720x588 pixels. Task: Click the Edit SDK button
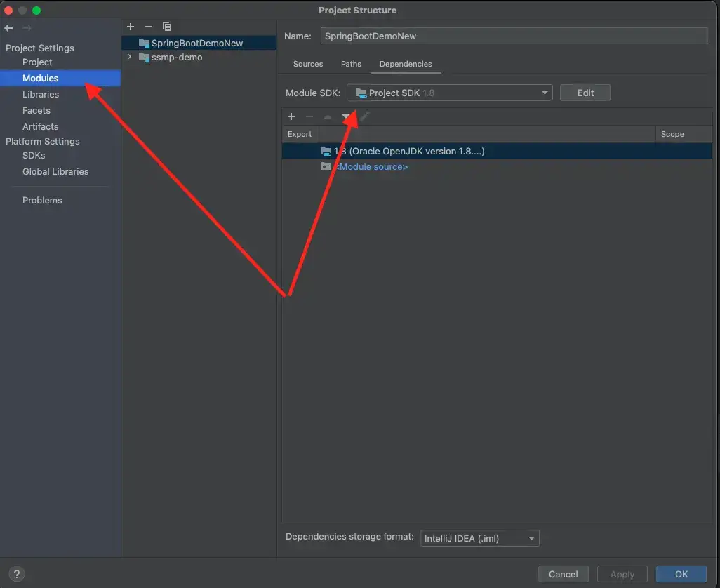[x=585, y=93]
